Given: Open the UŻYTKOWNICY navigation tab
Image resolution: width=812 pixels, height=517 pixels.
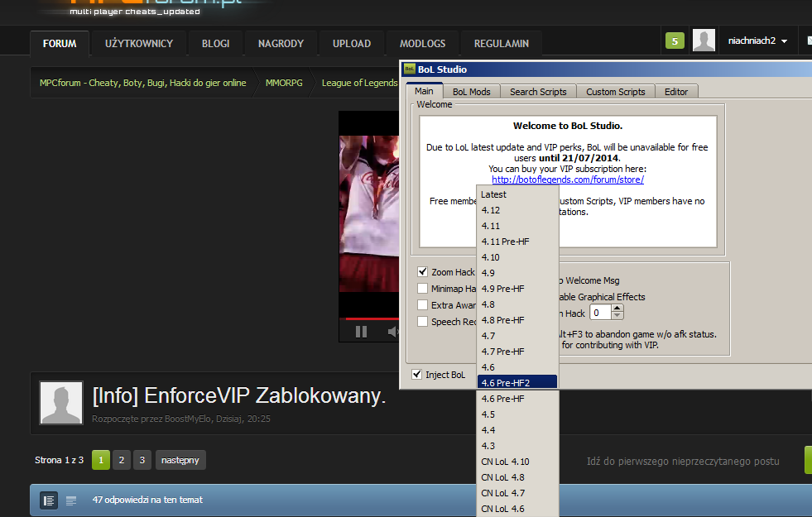Looking at the screenshot, I should [x=139, y=44].
